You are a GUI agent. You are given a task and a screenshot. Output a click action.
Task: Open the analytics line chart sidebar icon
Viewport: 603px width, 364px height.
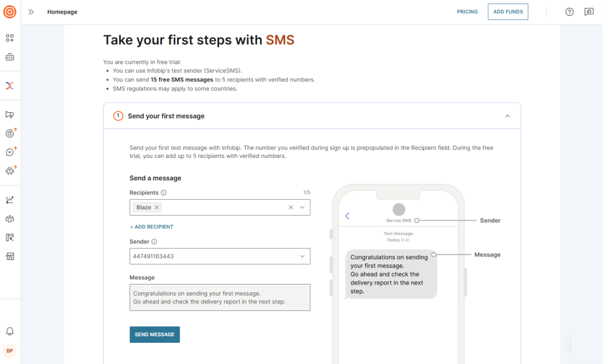(x=9, y=200)
